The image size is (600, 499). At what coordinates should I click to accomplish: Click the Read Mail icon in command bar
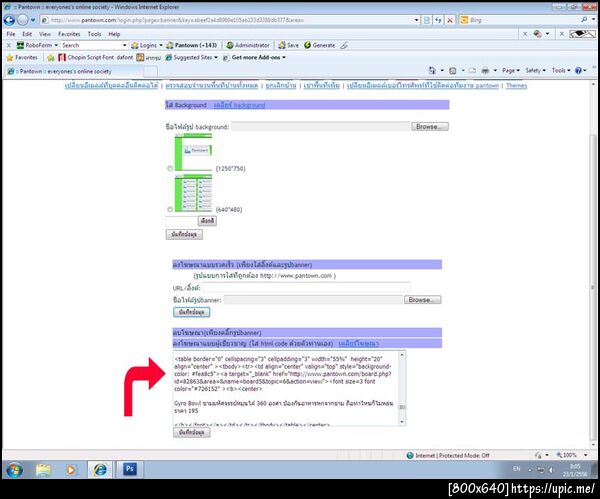point(472,70)
